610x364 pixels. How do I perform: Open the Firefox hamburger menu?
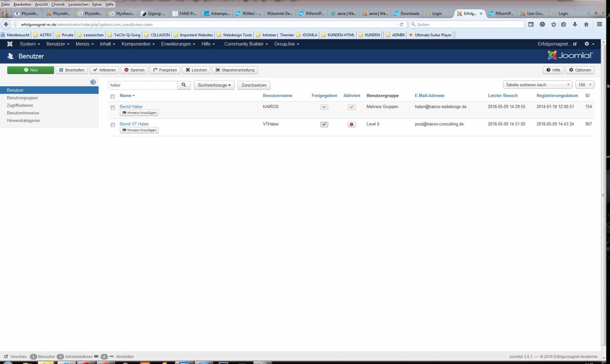tap(599, 24)
